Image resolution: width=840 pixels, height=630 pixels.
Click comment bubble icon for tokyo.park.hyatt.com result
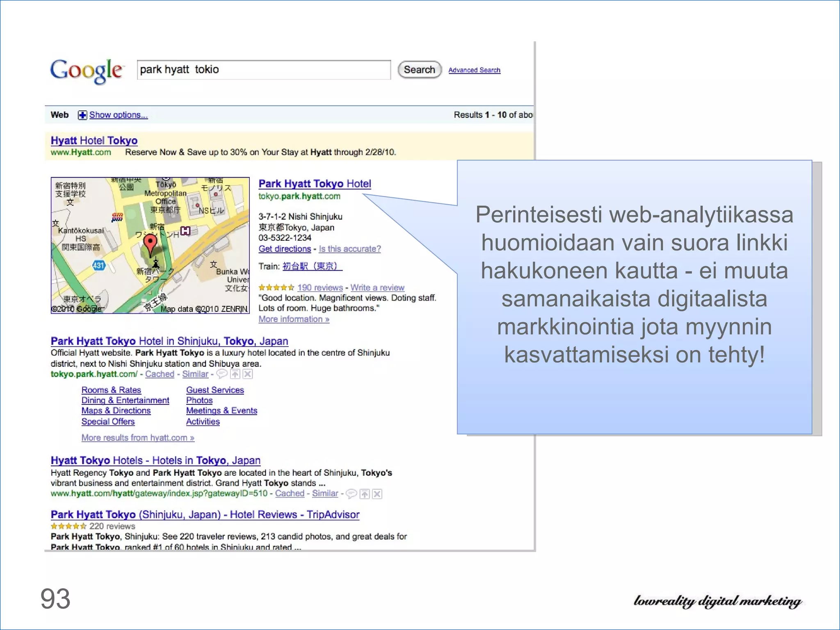[222, 374]
